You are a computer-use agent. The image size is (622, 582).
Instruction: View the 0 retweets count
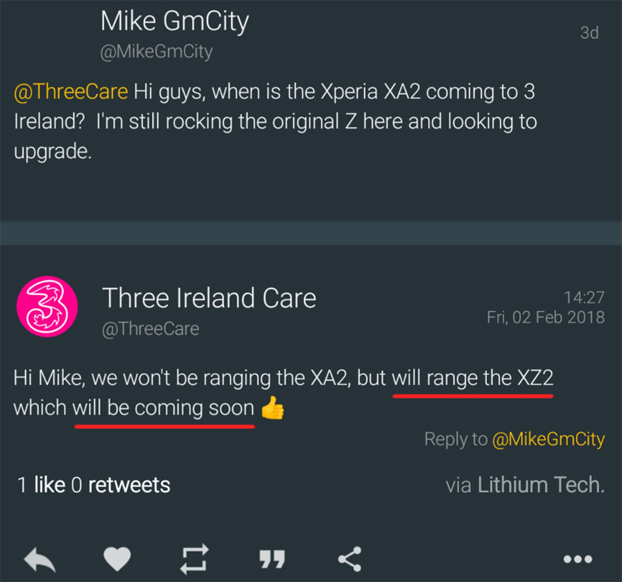(120, 485)
